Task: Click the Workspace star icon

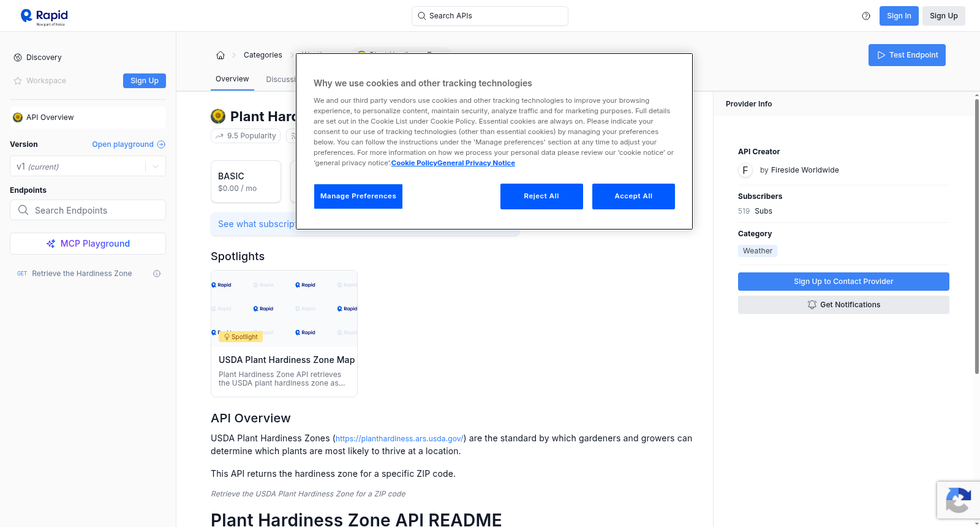Action: point(18,81)
